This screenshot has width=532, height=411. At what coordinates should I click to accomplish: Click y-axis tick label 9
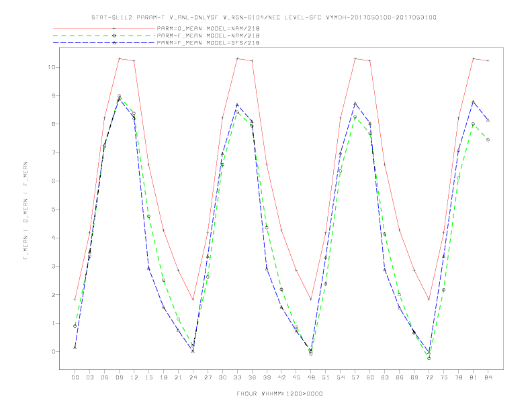click(54, 95)
